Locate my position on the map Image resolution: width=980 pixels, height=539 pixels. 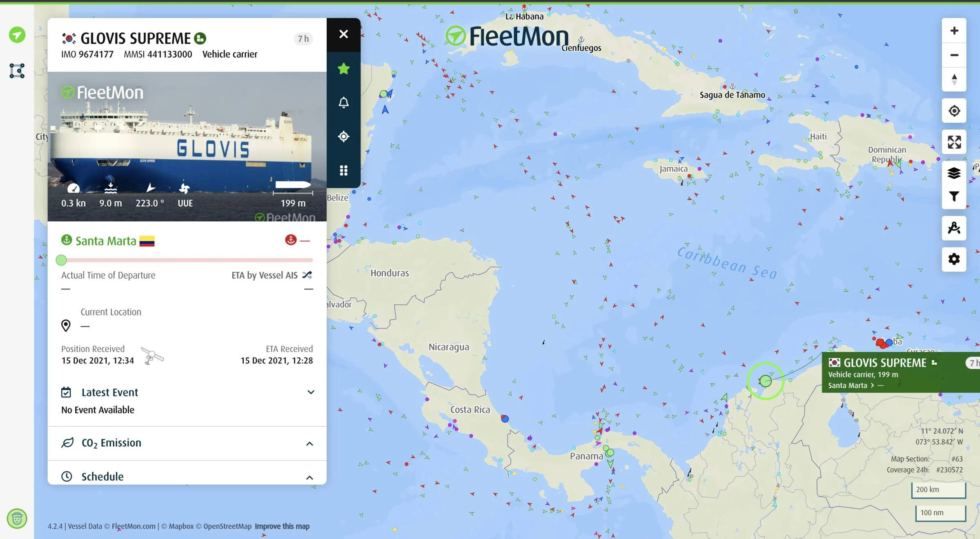tap(954, 111)
